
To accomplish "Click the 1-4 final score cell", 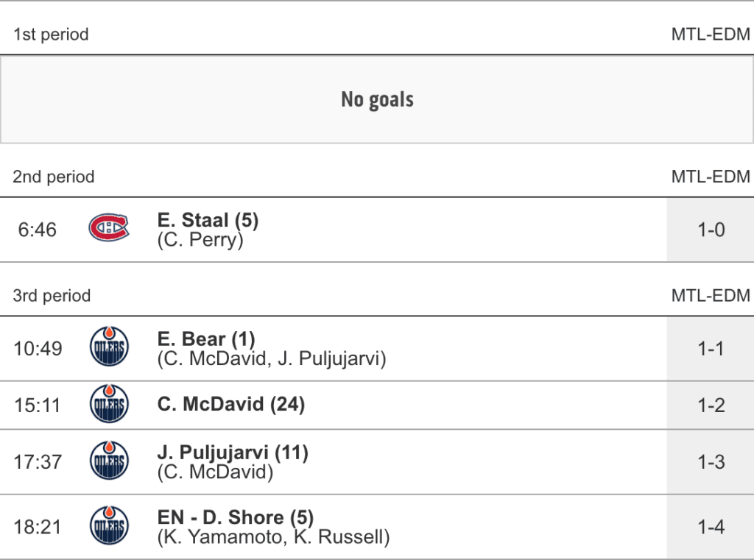I will tap(711, 527).
